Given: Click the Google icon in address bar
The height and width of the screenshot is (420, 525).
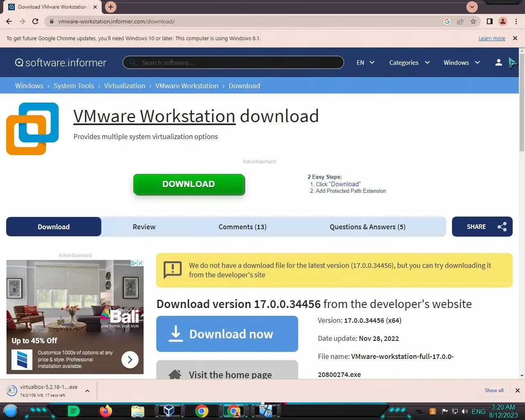Looking at the screenshot, I should pyautogui.click(x=447, y=21).
